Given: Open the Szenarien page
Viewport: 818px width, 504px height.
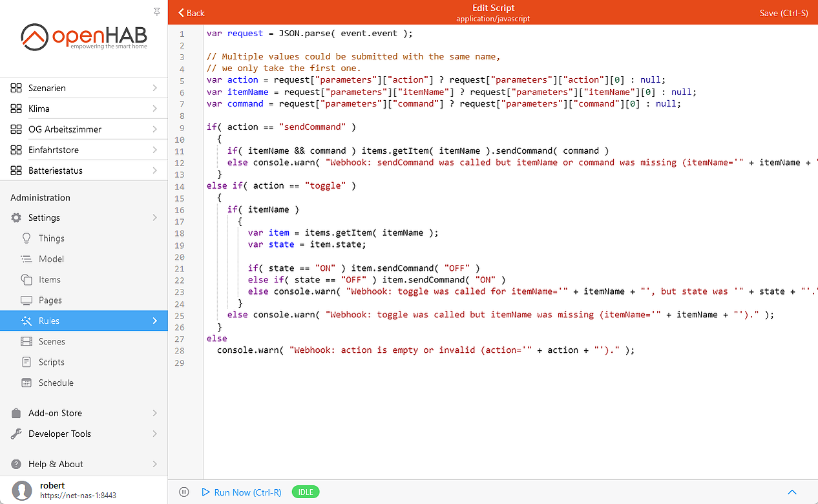Looking at the screenshot, I should pyautogui.click(x=84, y=88).
